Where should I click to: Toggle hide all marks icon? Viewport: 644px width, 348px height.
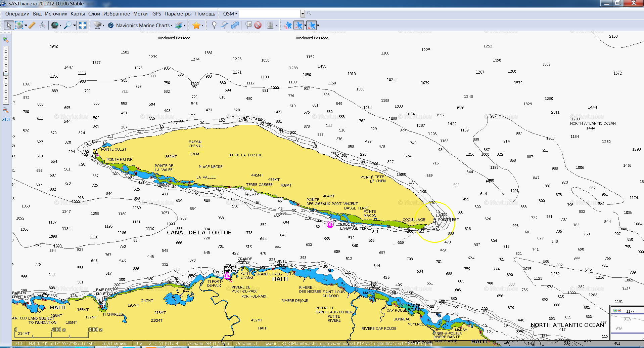tap(258, 25)
